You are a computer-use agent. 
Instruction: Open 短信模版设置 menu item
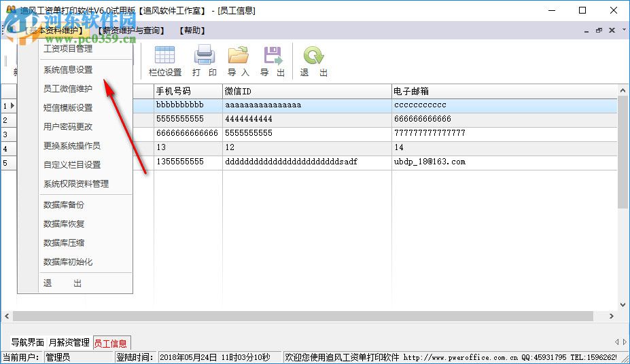point(68,107)
